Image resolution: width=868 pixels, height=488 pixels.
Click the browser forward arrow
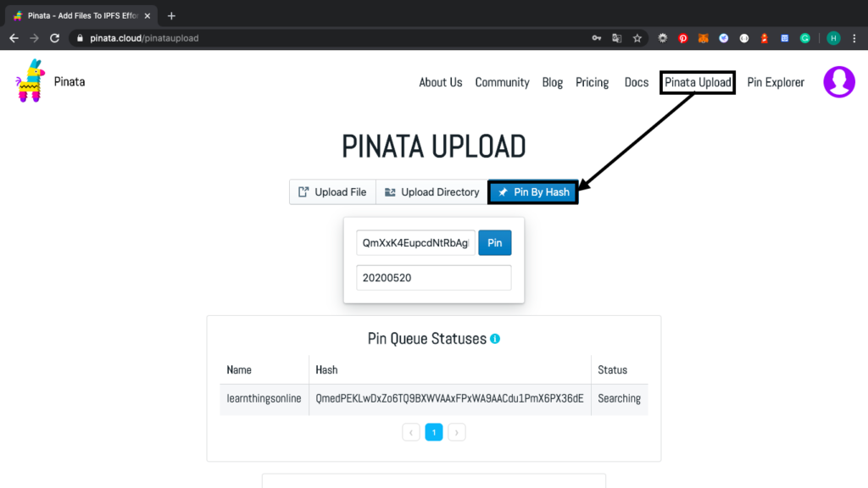click(34, 38)
